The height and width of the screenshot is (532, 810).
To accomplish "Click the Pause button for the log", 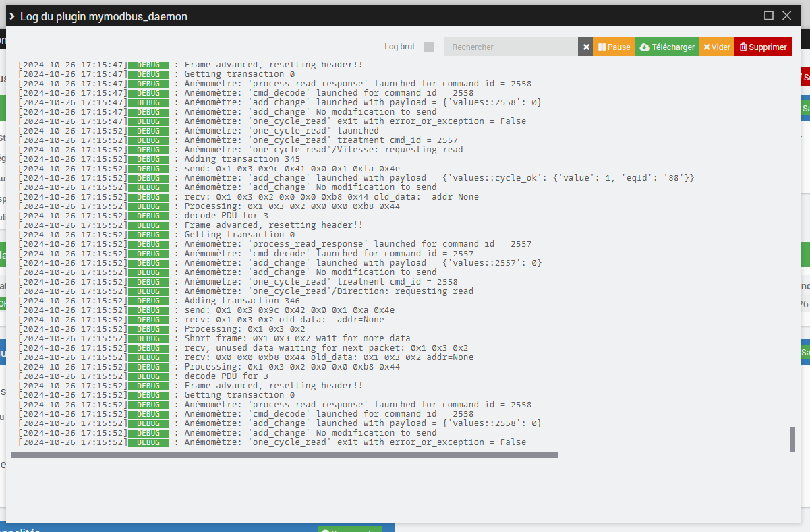I will tap(614, 47).
